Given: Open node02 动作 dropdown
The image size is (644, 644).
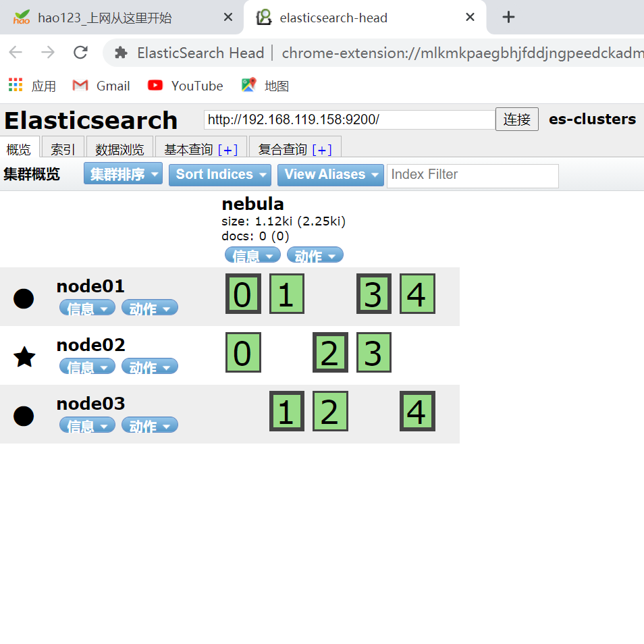Looking at the screenshot, I should pos(149,367).
